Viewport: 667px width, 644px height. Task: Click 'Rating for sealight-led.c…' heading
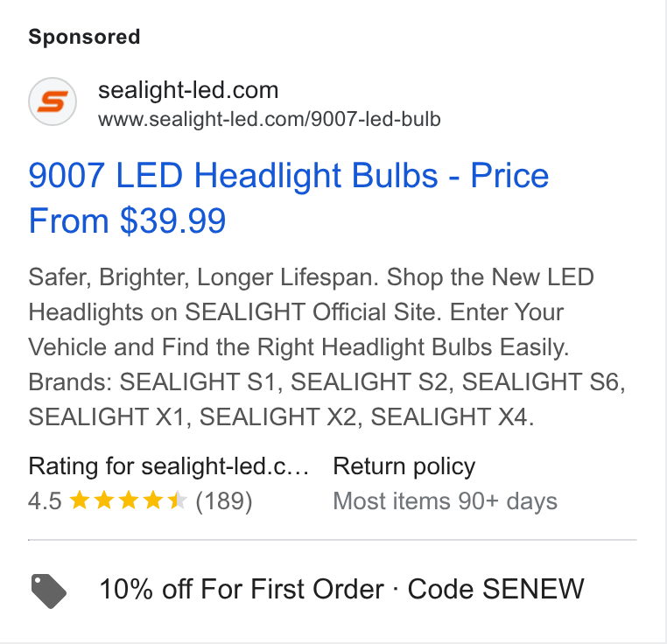click(168, 466)
